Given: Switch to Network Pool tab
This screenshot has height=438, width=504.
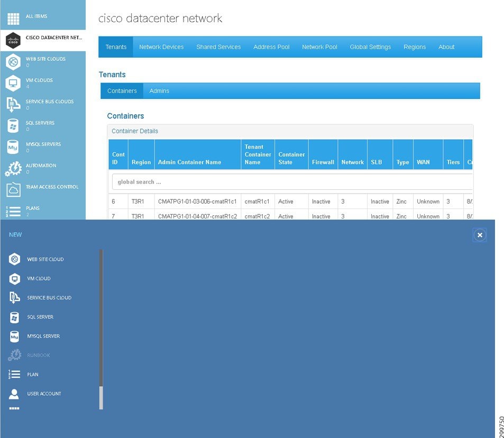Looking at the screenshot, I should tap(319, 47).
